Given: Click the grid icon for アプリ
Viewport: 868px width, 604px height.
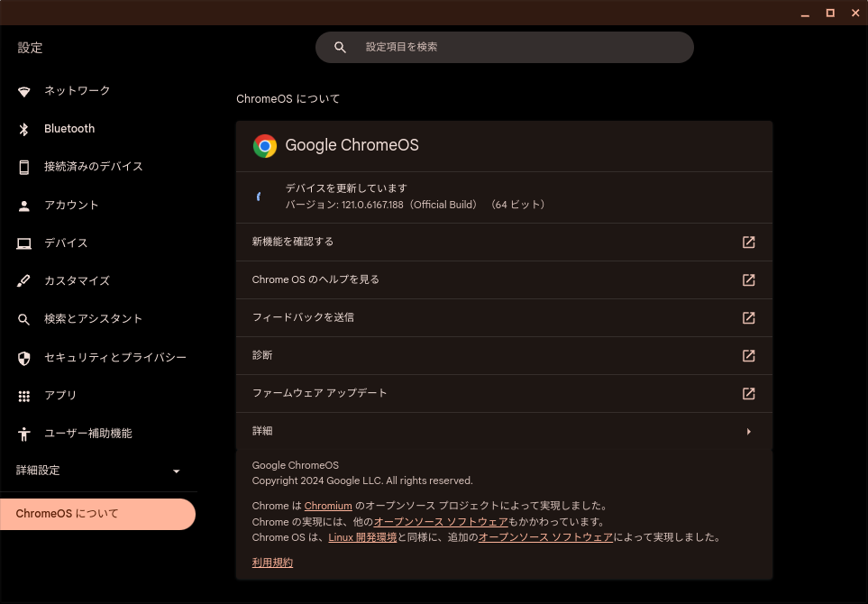Looking at the screenshot, I should [x=23, y=397].
